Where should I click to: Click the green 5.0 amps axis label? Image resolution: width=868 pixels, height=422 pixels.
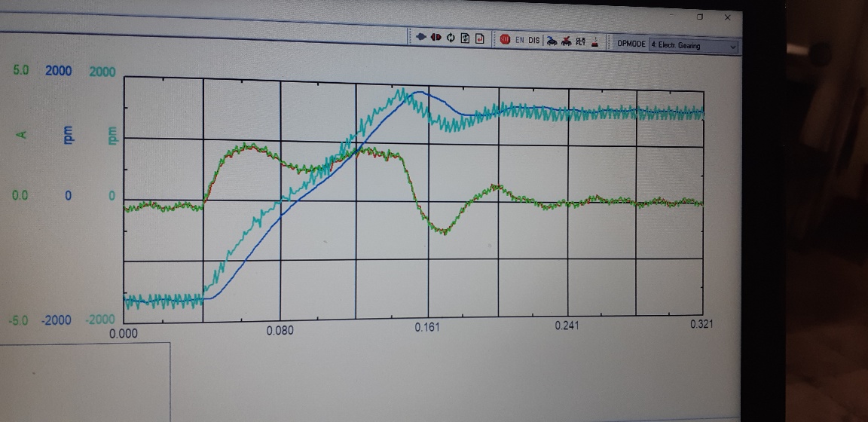point(20,70)
